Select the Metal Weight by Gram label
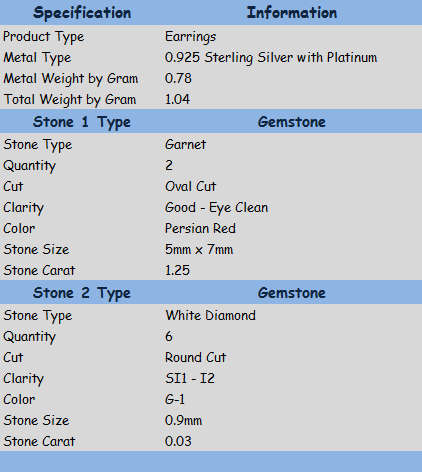The height and width of the screenshot is (472, 422). click(70, 79)
